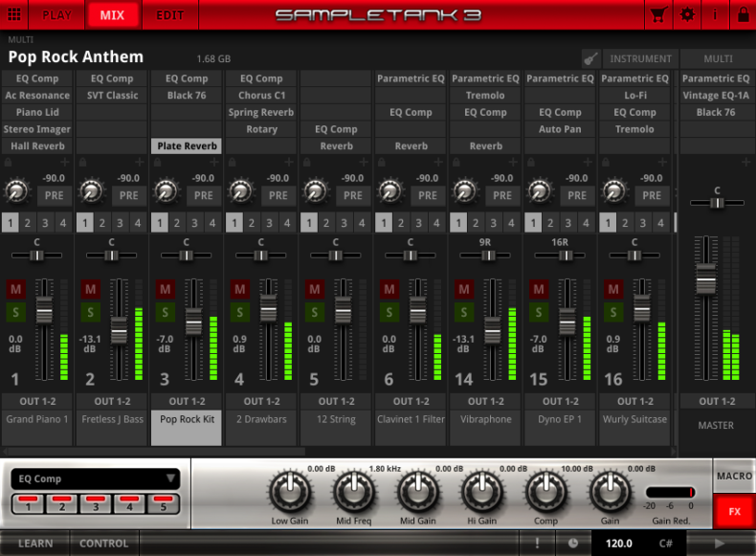Mute channel 14 Vibraphone
This screenshot has height=556, width=756.
point(464,289)
